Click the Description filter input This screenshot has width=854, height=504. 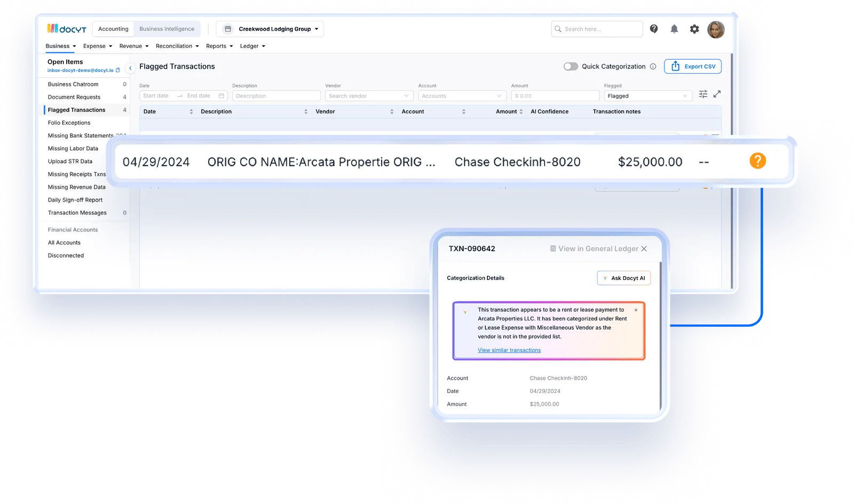(276, 96)
